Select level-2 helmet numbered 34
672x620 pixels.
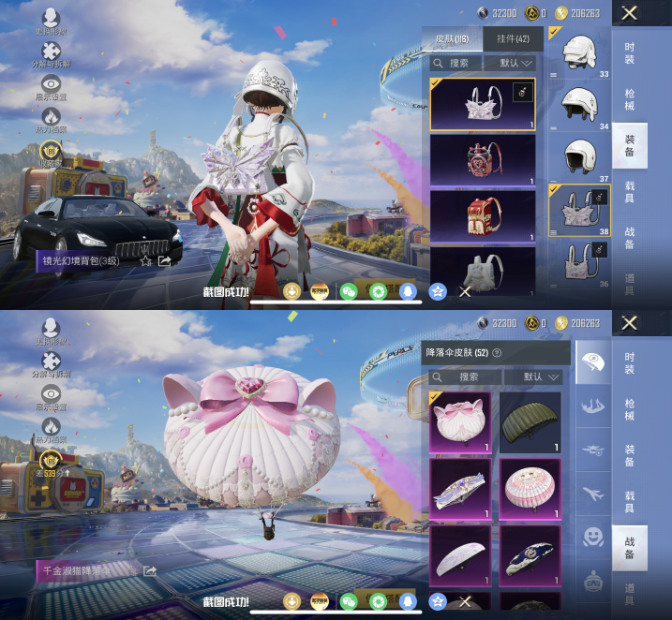point(580,106)
